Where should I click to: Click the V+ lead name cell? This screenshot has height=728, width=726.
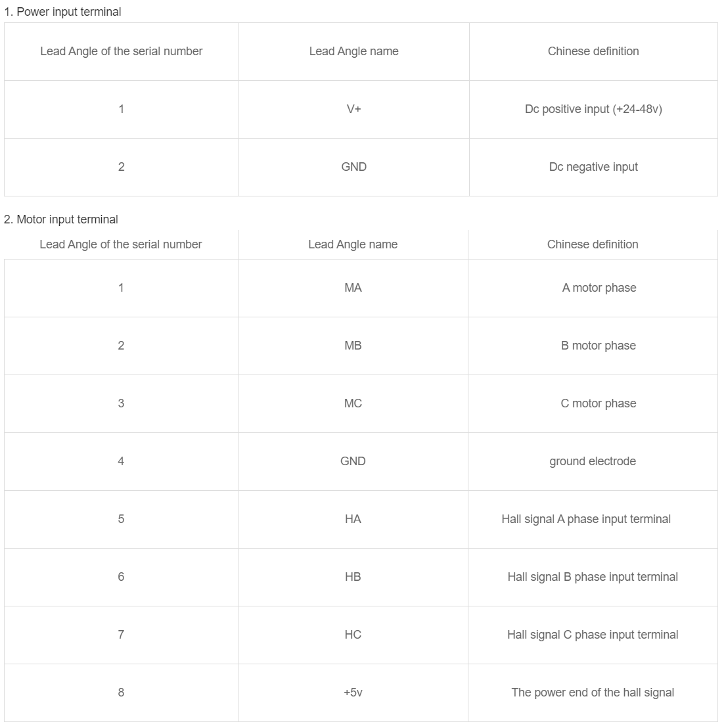(x=353, y=109)
